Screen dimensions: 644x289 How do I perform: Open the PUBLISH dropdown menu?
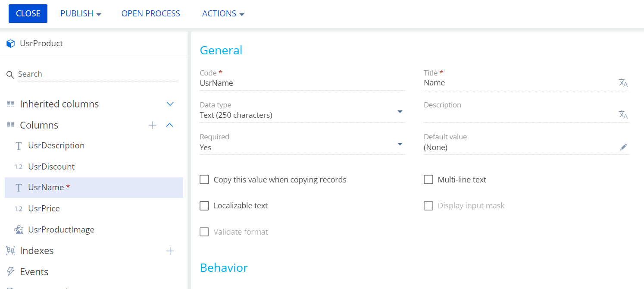(x=81, y=13)
